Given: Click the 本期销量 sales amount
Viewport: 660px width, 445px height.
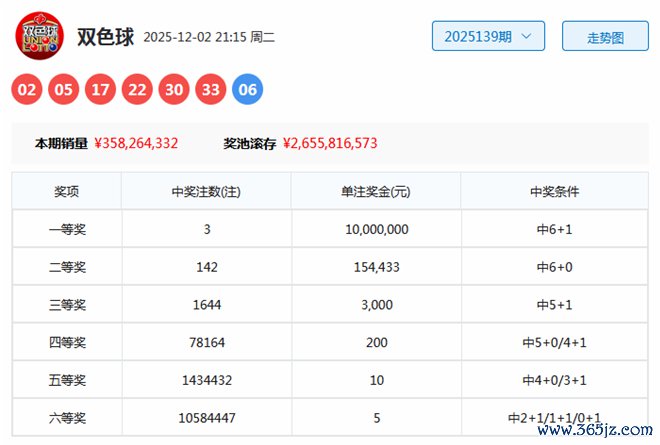Looking at the screenshot, I should point(136,143).
